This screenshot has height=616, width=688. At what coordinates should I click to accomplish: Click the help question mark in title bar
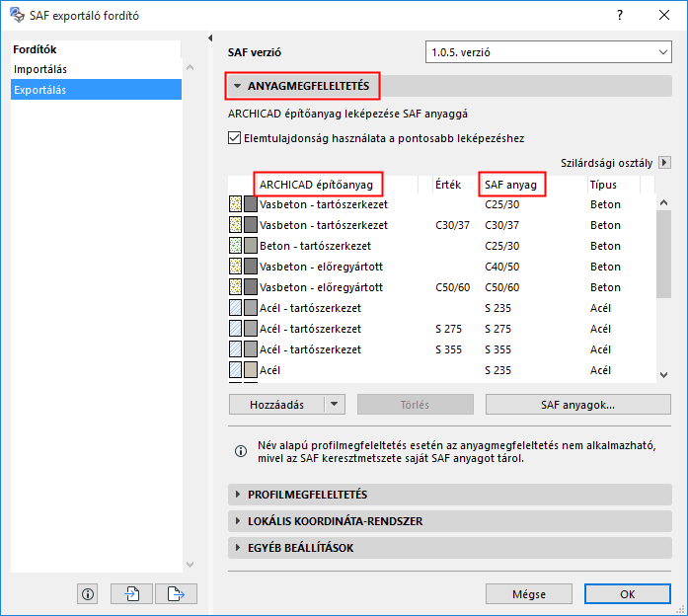(620, 16)
